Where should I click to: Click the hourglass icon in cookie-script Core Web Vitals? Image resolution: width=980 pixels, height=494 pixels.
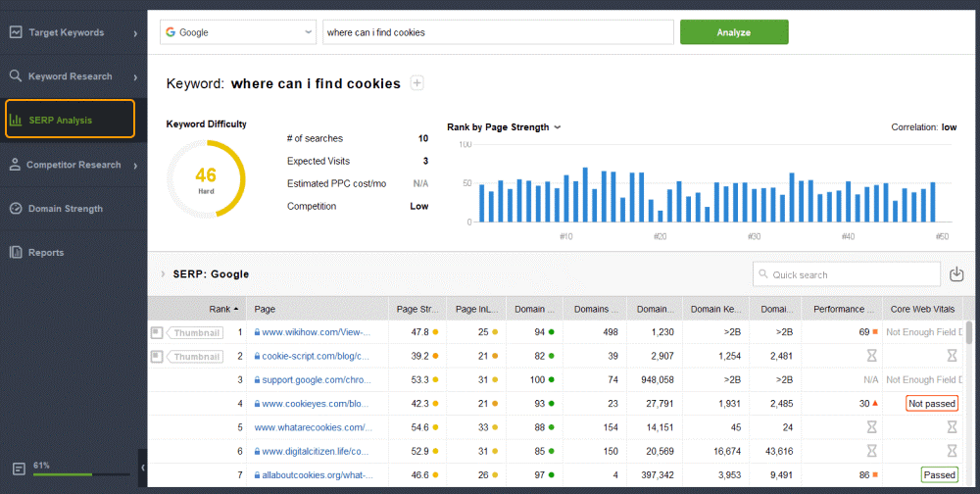(952, 356)
